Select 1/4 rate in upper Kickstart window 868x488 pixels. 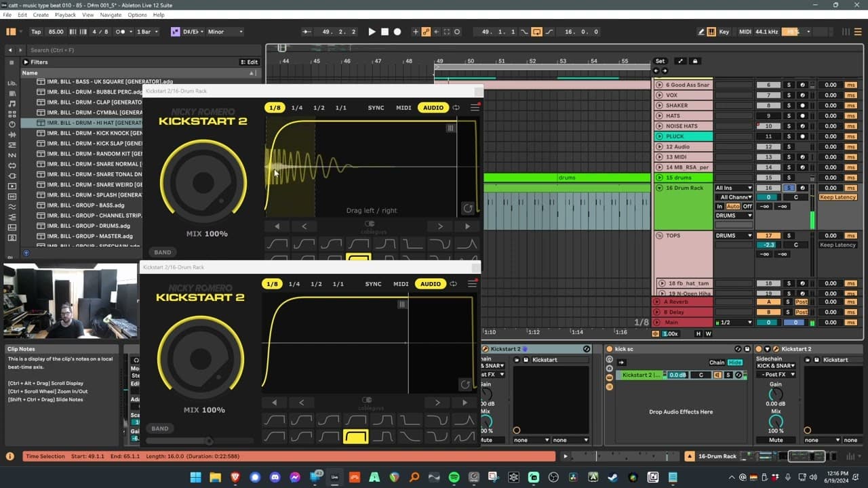pos(296,108)
